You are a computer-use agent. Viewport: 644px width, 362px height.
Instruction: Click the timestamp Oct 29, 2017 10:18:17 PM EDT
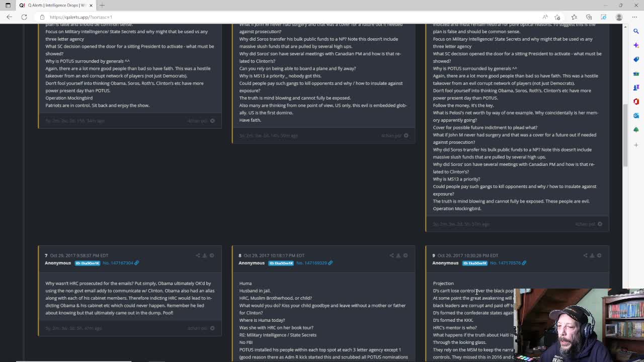click(x=274, y=255)
